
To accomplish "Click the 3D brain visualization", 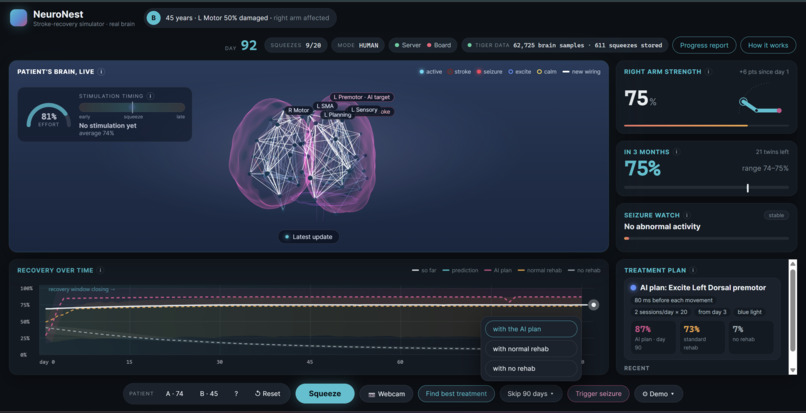I will point(302,154).
